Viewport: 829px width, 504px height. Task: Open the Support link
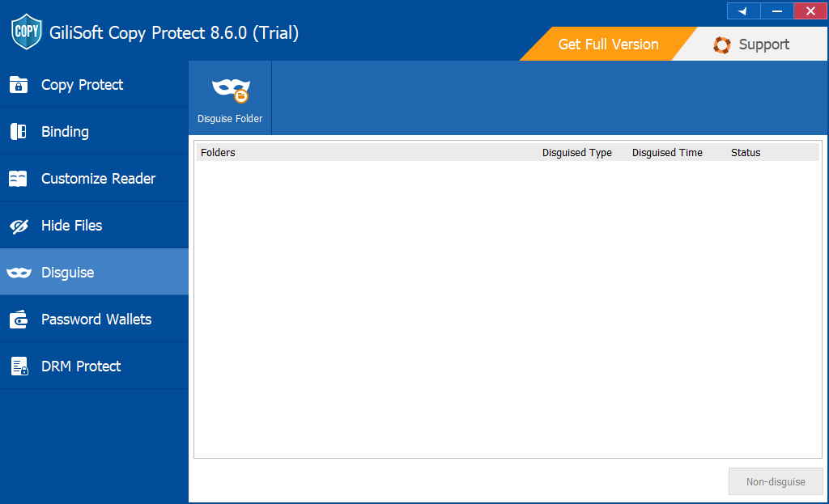[x=764, y=44]
